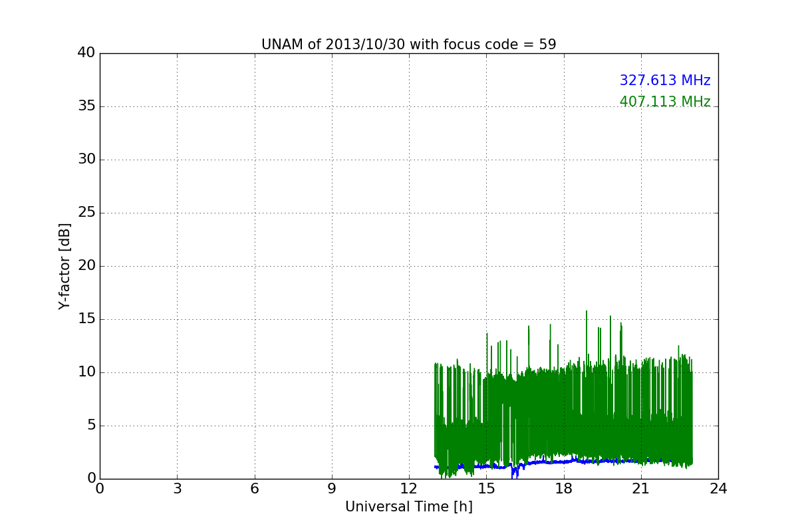Click the x-axis tick label '12'
The width and height of the screenshot is (798, 532).
coord(409,489)
